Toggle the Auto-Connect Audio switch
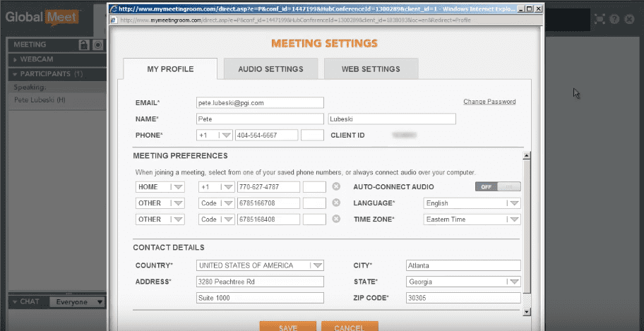Image resolution: width=644 pixels, height=331 pixels. tap(498, 187)
